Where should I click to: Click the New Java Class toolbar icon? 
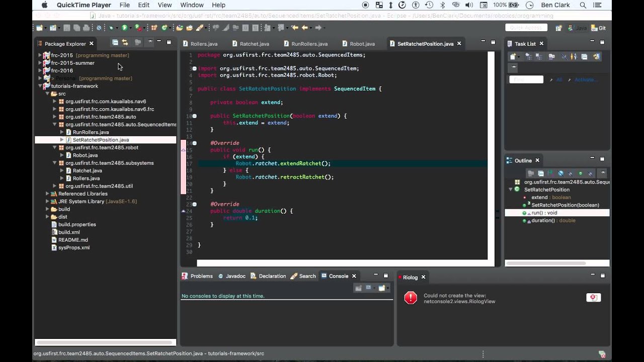(164, 28)
